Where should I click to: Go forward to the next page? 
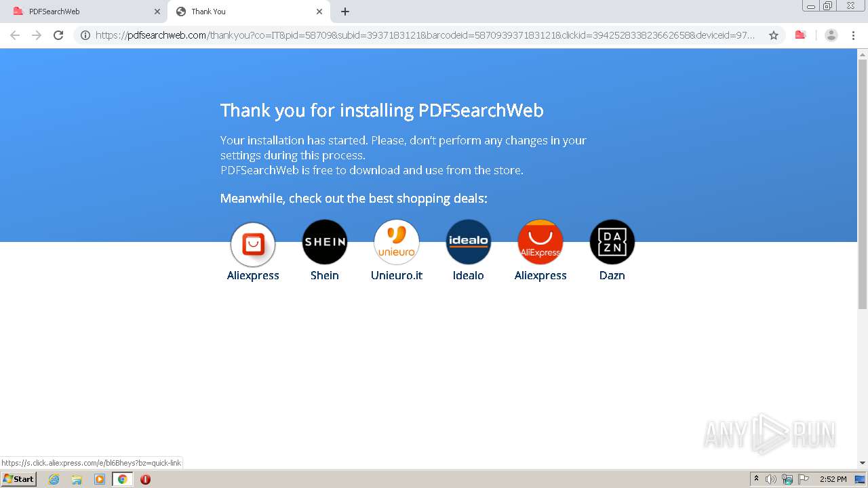[37, 35]
